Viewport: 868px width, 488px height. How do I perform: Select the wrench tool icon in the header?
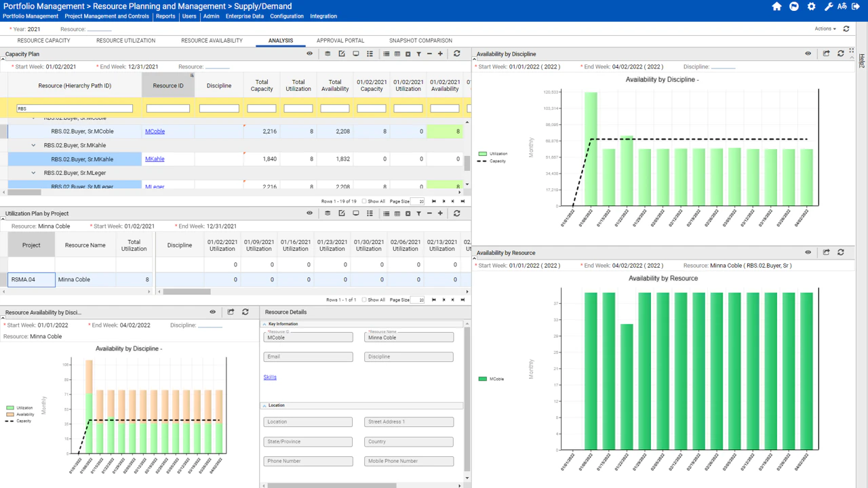tap(829, 5)
